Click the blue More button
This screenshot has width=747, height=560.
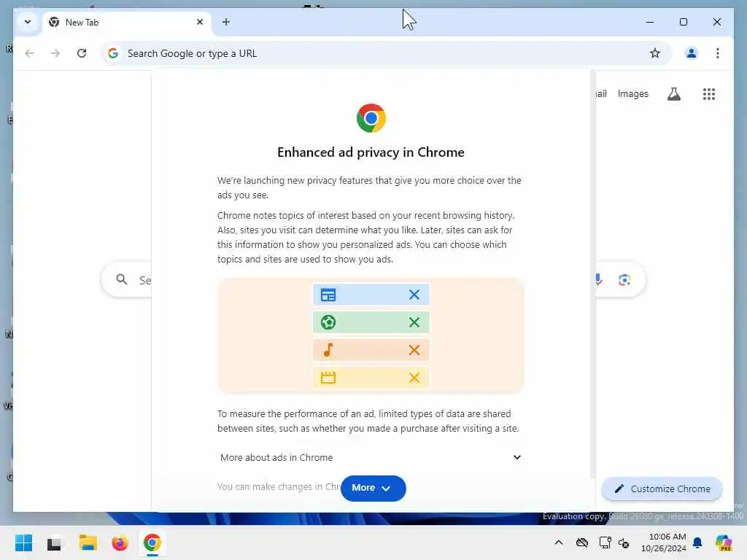pyautogui.click(x=373, y=488)
